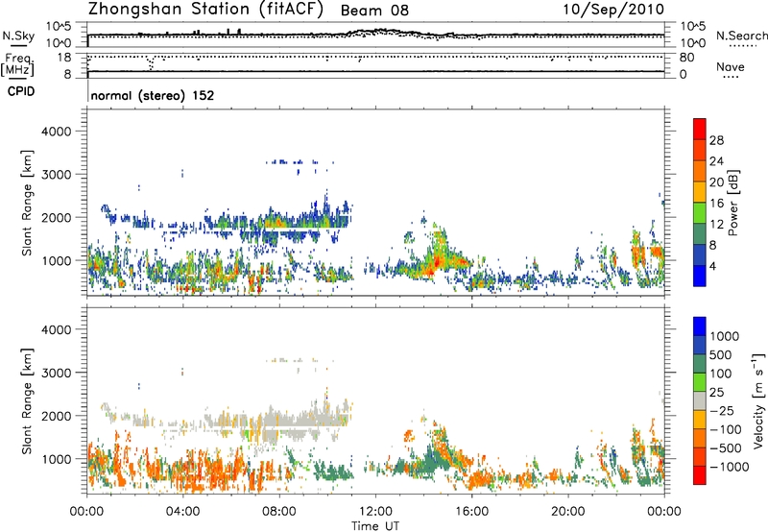This screenshot has width=768, height=532.
Task: Click the power colorbar segment between 12 and 16
Action: (700, 212)
